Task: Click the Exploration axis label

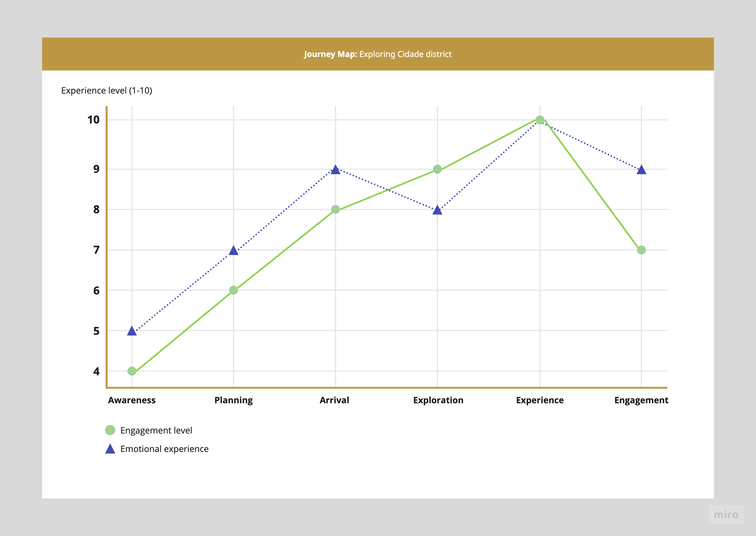Action: (438, 400)
